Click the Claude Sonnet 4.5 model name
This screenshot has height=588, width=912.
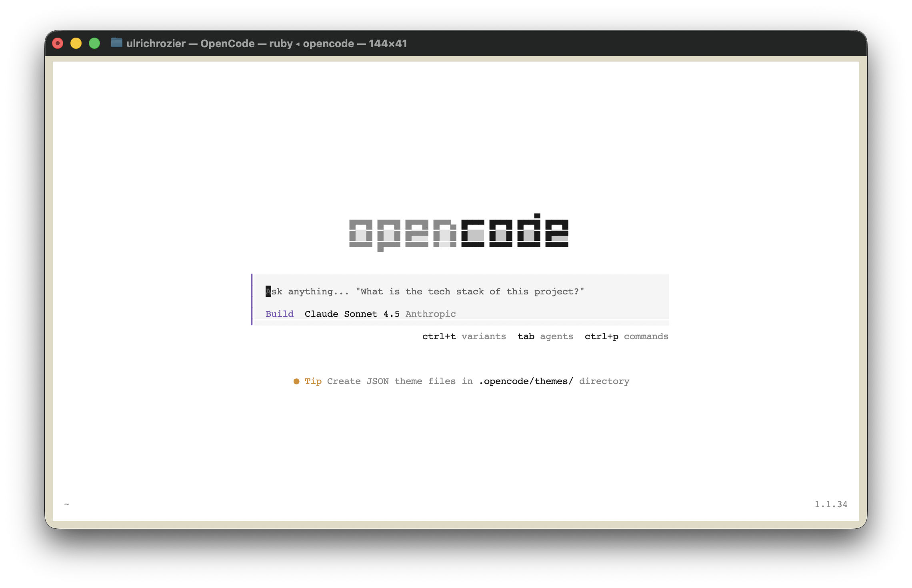click(352, 314)
